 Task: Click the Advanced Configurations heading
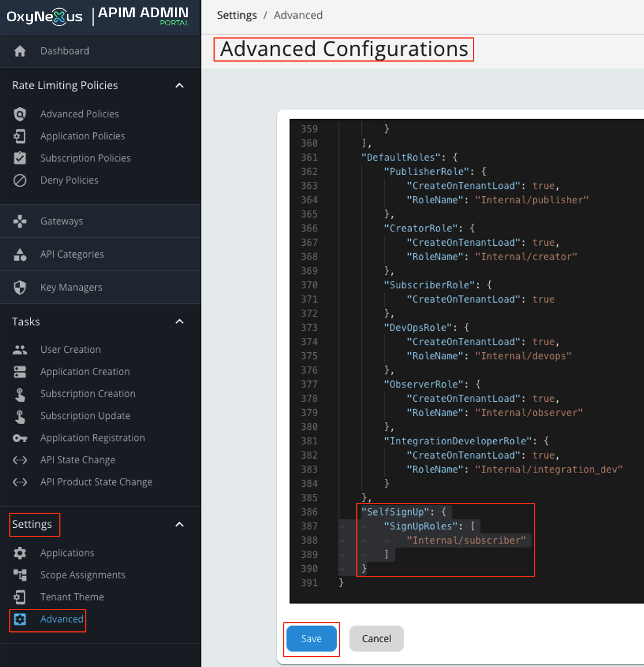tap(344, 49)
